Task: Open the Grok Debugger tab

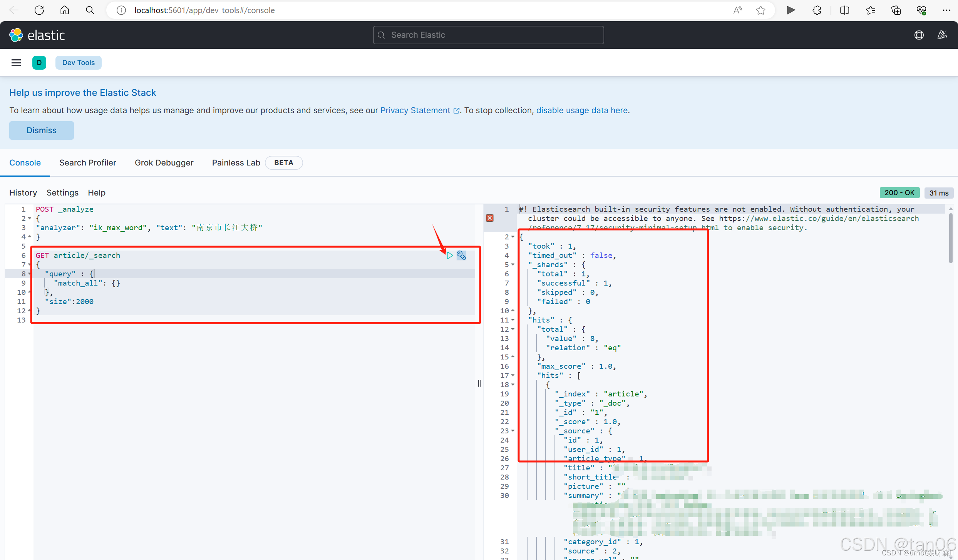Action: pos(164,163)
